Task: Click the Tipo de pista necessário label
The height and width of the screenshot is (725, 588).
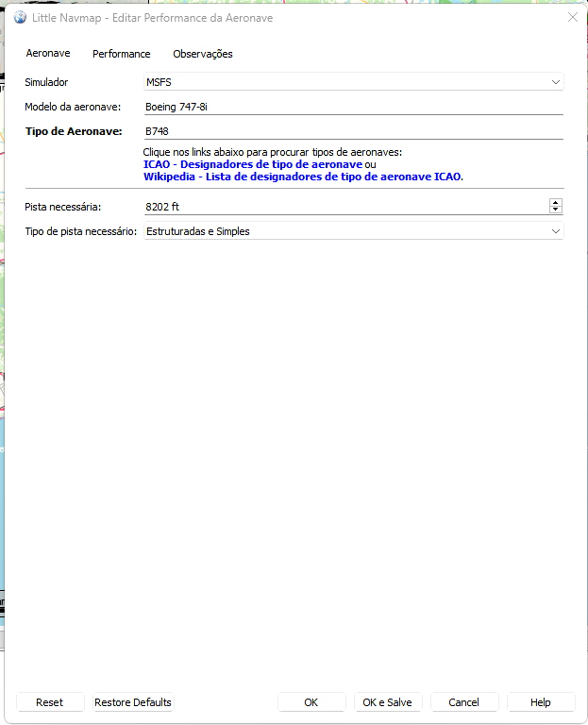Action: [x=81, y=231]
